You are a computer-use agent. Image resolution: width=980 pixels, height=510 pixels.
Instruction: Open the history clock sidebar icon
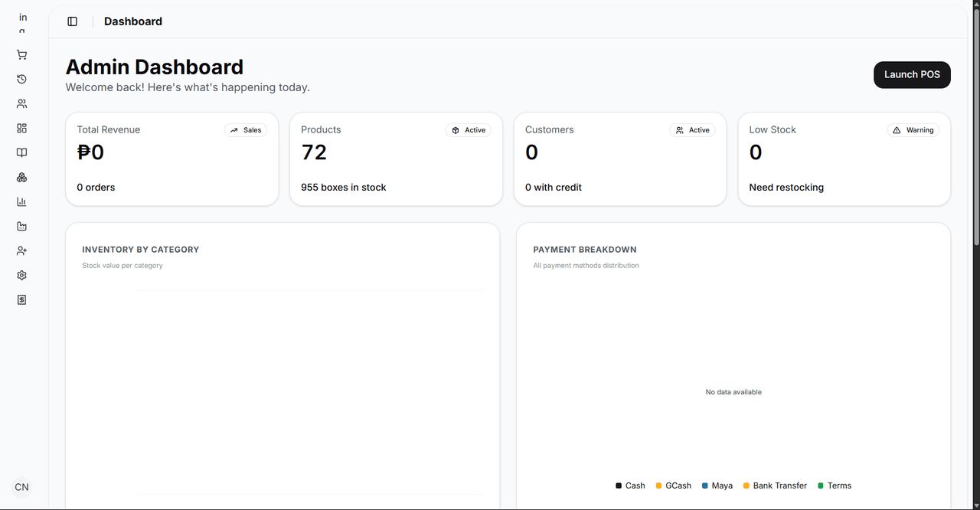pyautogui.click(x=21, y=79)
